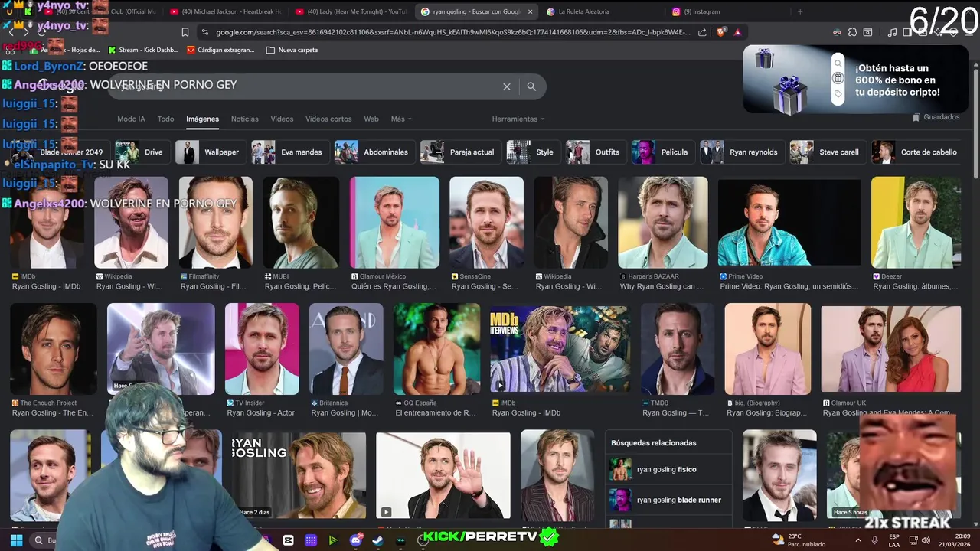980x551 pixels.
Task: Click the magnifier search icon
Action: click(531, 86)
